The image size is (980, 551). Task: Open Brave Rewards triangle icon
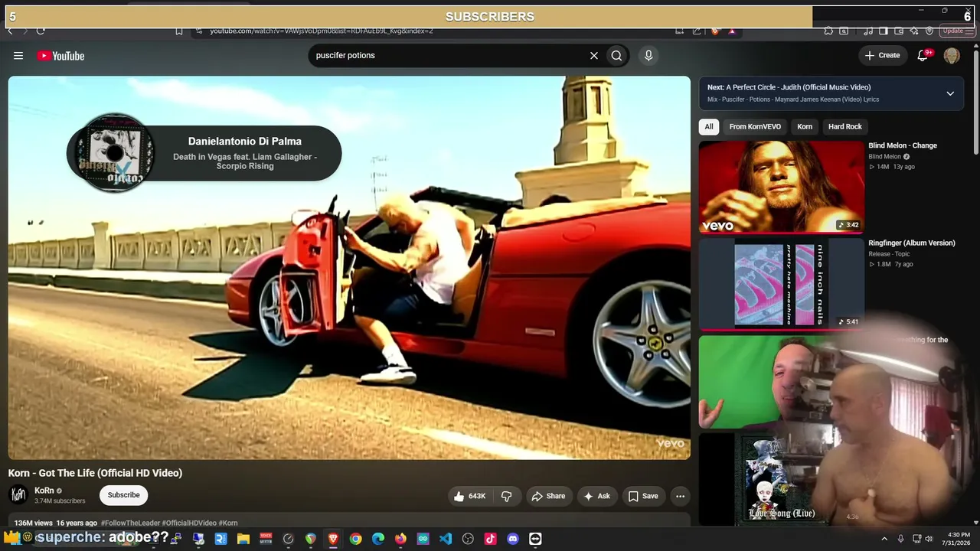pyautogui.click(x=732, y=31)
